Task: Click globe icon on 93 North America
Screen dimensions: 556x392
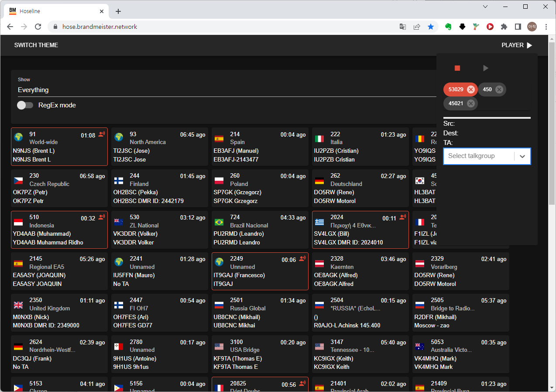Action: (119, 137)
